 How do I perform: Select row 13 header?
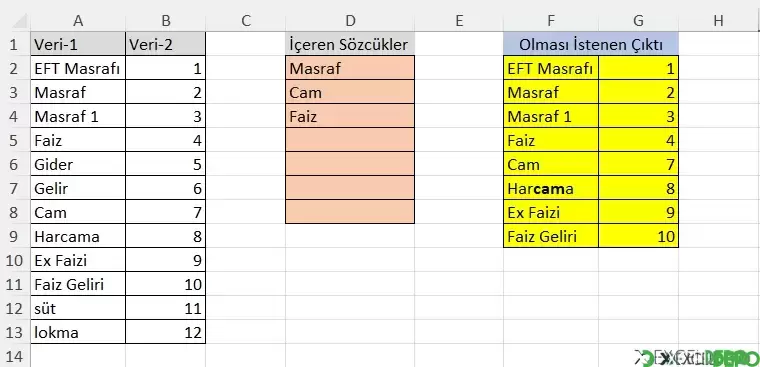tap(13, 333)
